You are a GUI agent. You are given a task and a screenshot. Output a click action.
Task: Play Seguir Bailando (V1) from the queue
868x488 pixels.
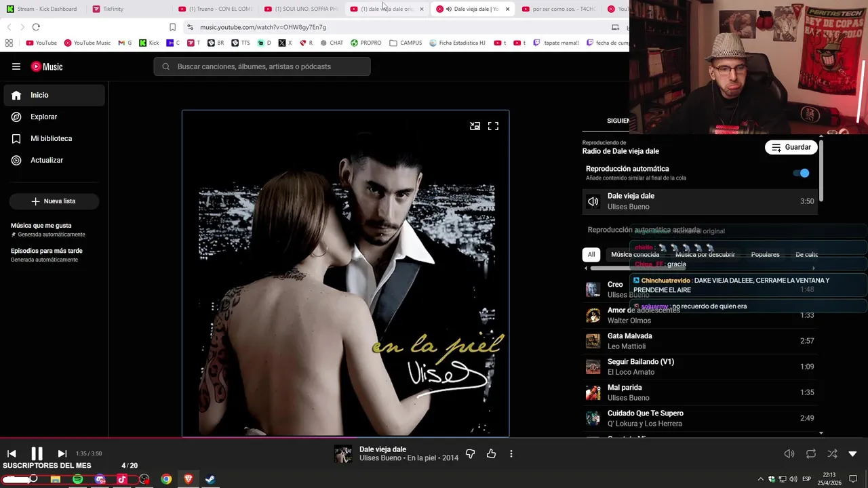click(700, 367)
